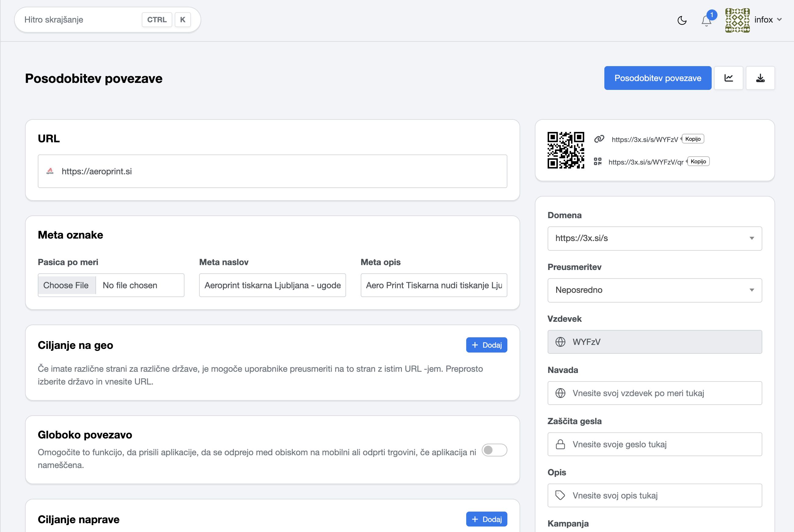This screenshot has width=794, height=532.
Task: Focus the Zaščita gesla password field
Action: 654,444
